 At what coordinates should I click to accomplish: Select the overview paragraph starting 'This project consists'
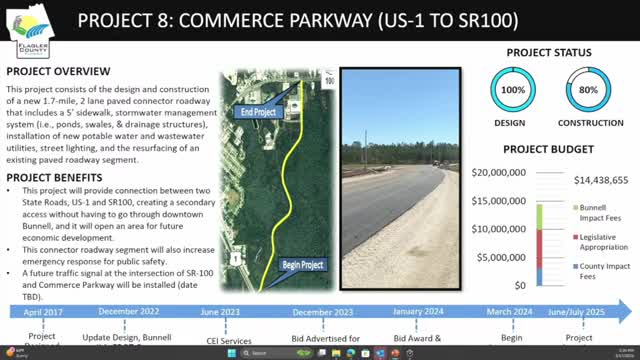pyautogui.click(x=112, y=124)
